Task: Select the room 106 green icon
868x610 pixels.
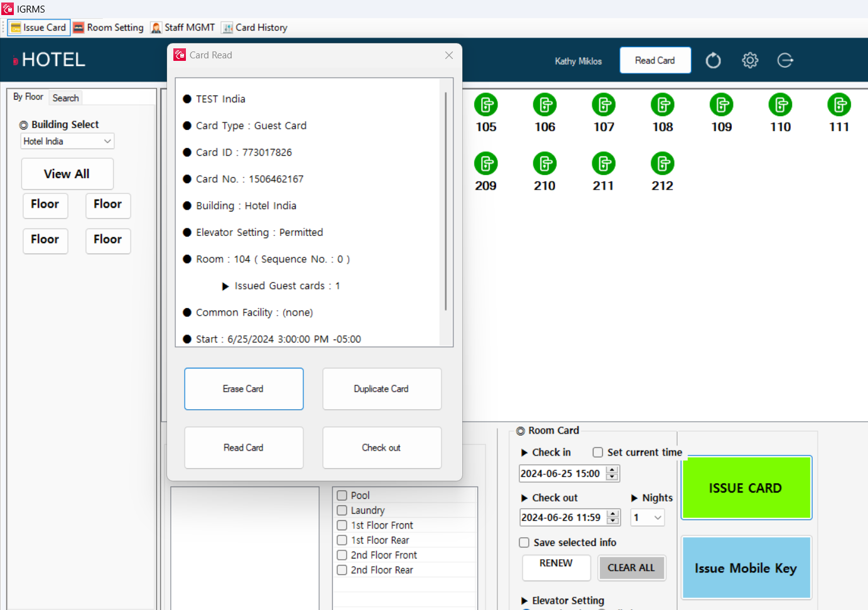Action: 545,105
